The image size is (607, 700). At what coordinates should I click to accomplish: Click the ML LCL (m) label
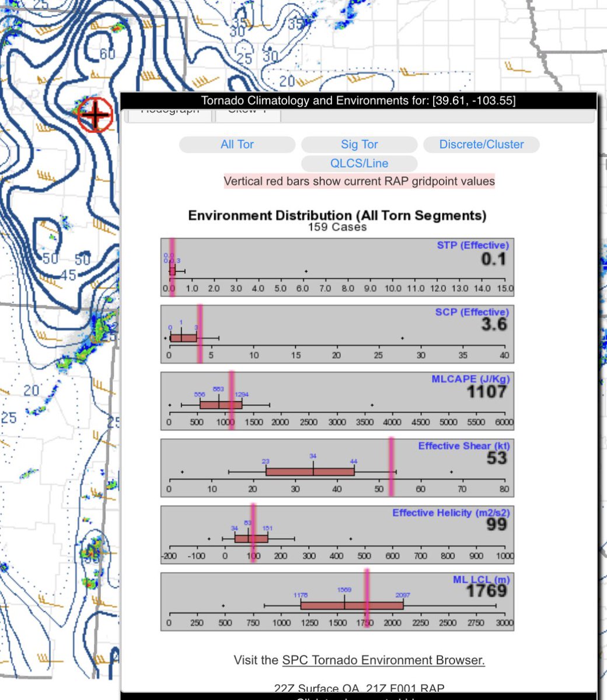pos(480,580)
